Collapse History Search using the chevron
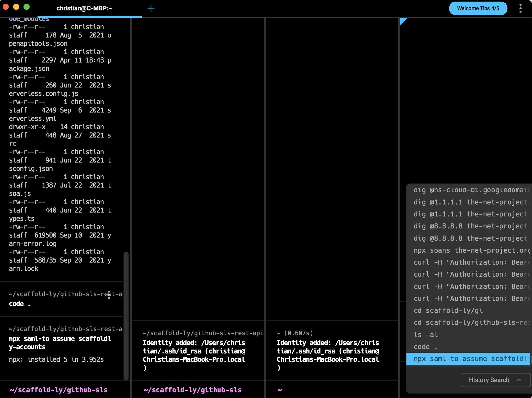Viewport: 532px width, 398px height. click(x=519, y=380)
